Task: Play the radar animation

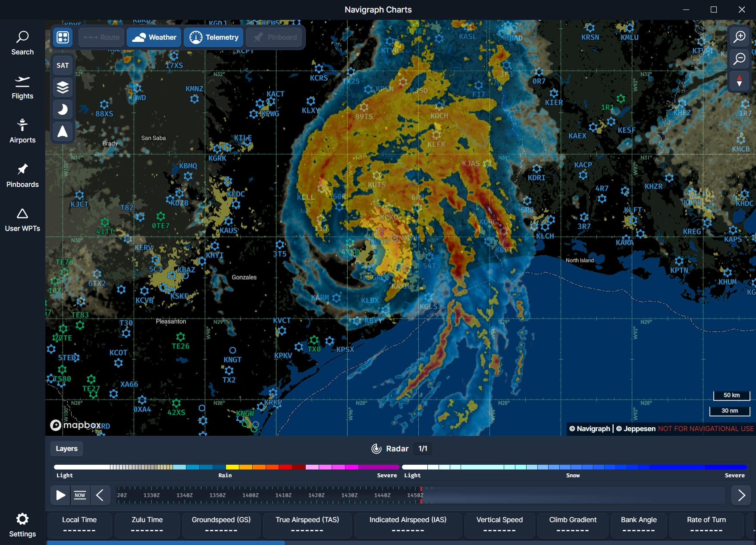Action: [x=61, y=495]
